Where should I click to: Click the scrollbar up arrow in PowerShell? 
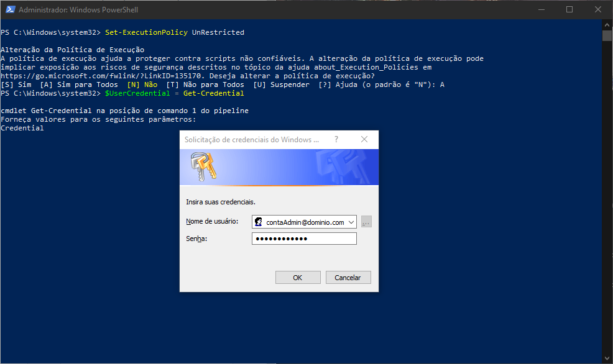click(607, 24)
